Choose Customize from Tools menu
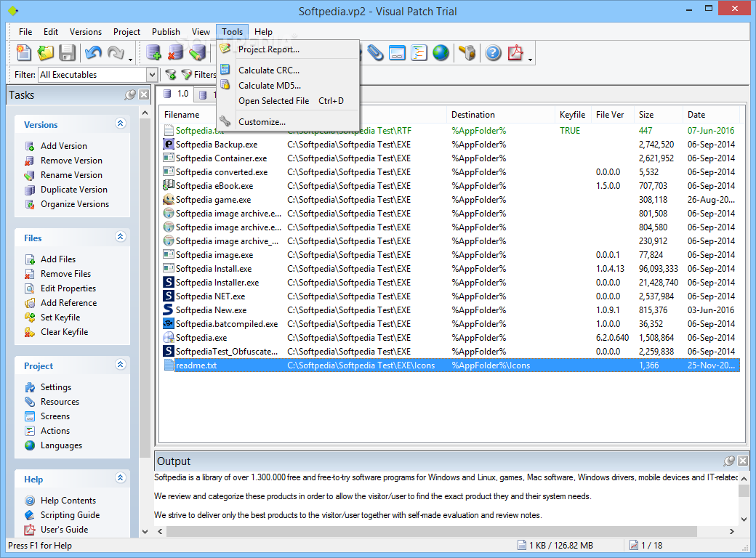 tap(288, 122)
